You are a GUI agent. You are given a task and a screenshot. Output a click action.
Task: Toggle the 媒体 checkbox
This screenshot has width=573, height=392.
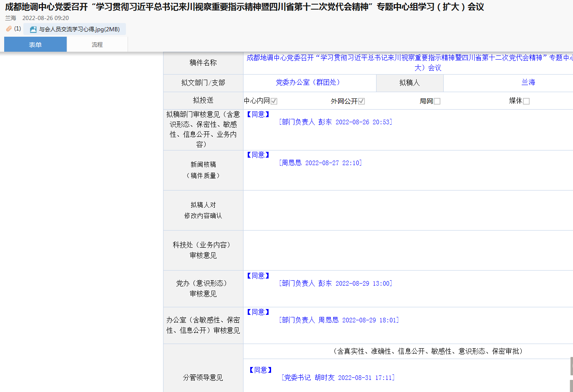coord(526,101)
